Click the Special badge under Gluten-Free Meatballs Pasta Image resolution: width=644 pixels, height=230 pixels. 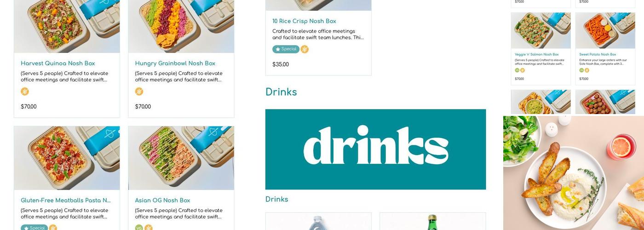click(34, 228)
